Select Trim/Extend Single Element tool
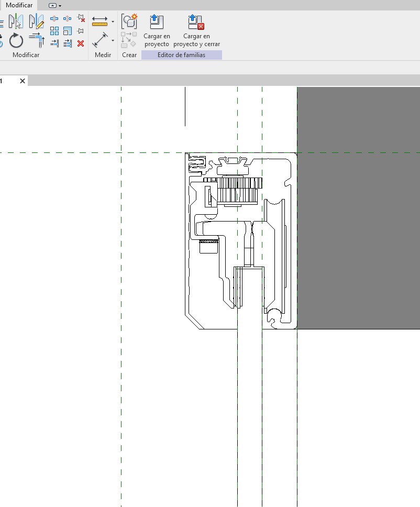This screenshot has width=420, height=507. tap(54, 44)
